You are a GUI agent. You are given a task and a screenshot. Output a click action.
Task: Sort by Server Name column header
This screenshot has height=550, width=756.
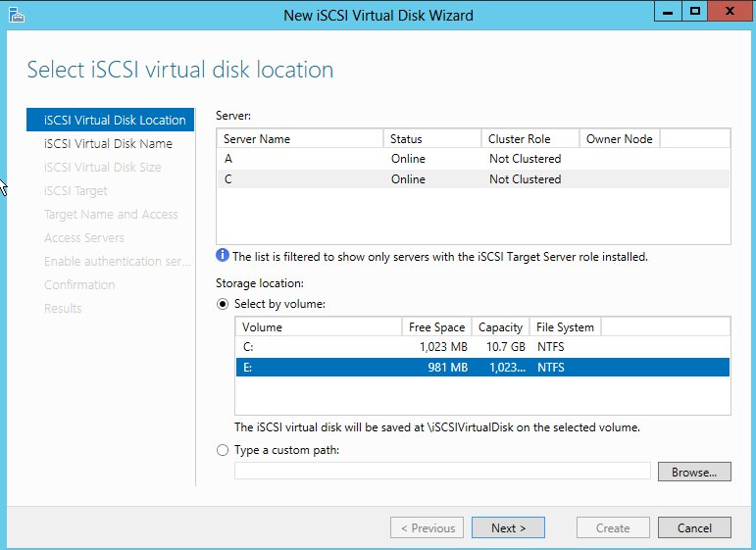[299, 139]
